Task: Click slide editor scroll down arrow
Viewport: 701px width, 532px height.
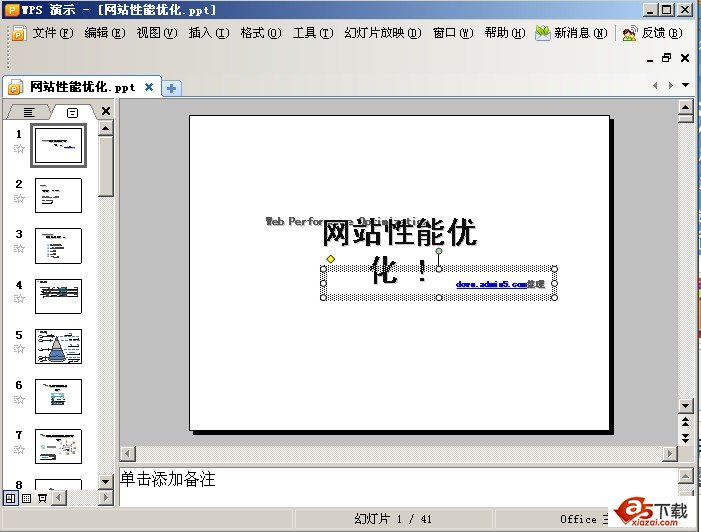Action: click(686, 405)
